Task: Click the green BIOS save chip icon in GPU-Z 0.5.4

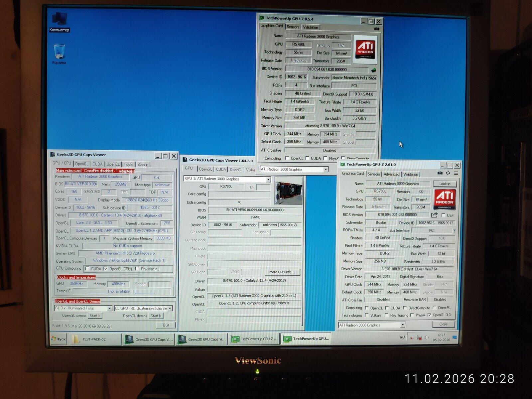Action: pos(373,70)
